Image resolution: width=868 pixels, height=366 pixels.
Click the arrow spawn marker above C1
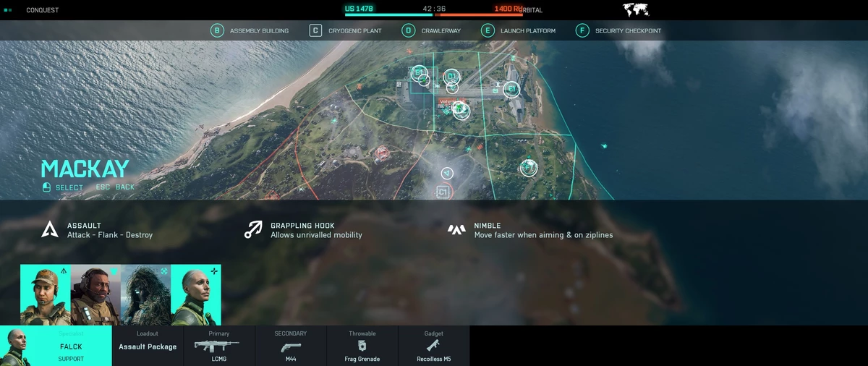click(x=447, y=174)
